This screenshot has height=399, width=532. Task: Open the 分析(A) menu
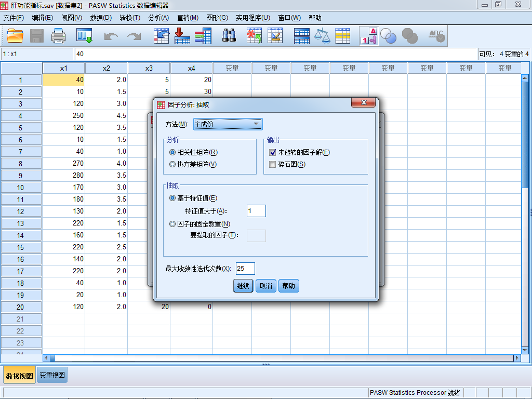pyautogui.click(x=159, y=18)
